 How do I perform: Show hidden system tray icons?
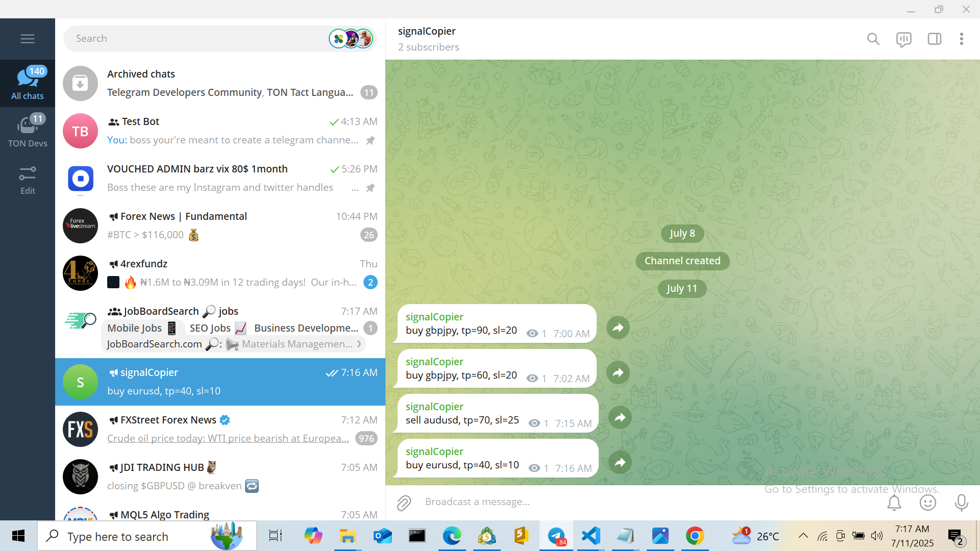[803, 536]
